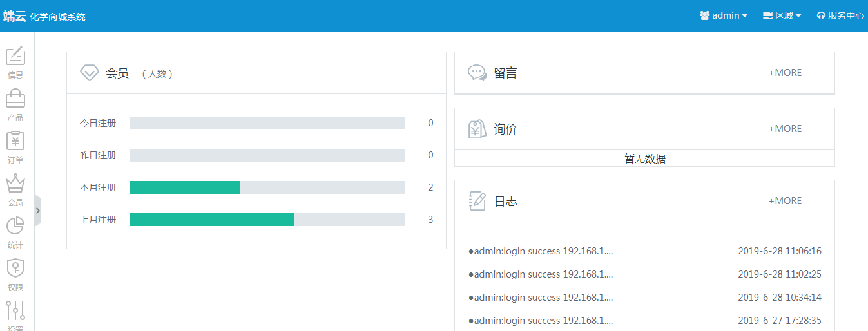Open the 信息 sidebar icon
868x331 pixels.
coord(15,57)
